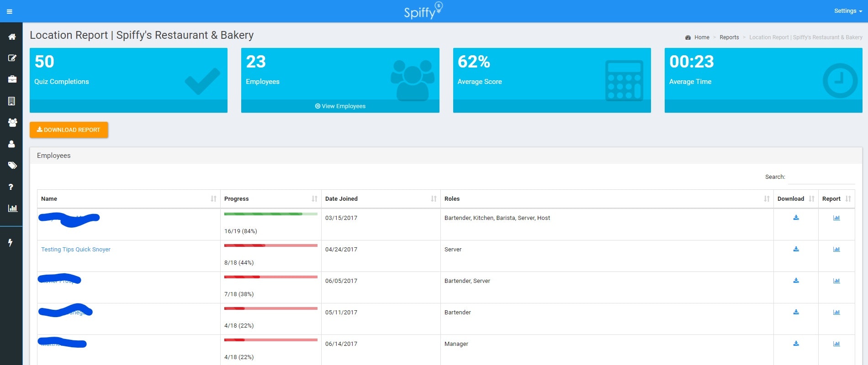Open Testing Tips Quick Snoyer employee
This screenshot has height=365, width=868.
pyautogui.click(x=76, y=250)
